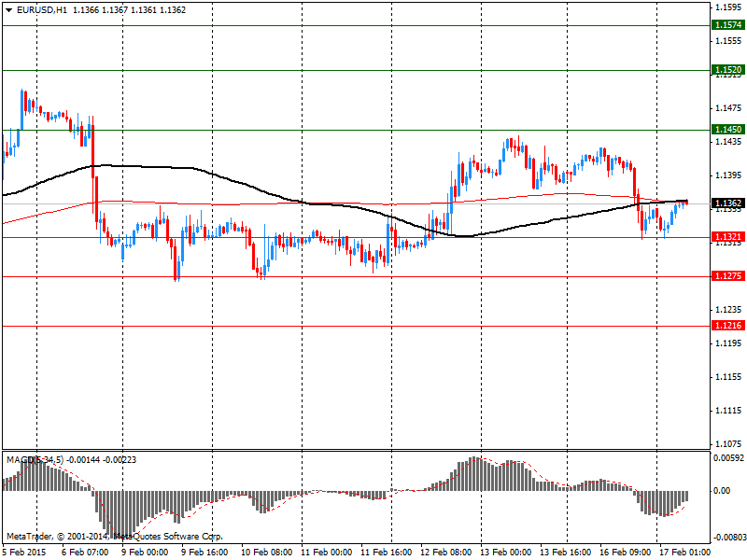Click the 10 Feb 08:00 time label
Viewport: 747px width, 560px height.
(x=267, y=553)
